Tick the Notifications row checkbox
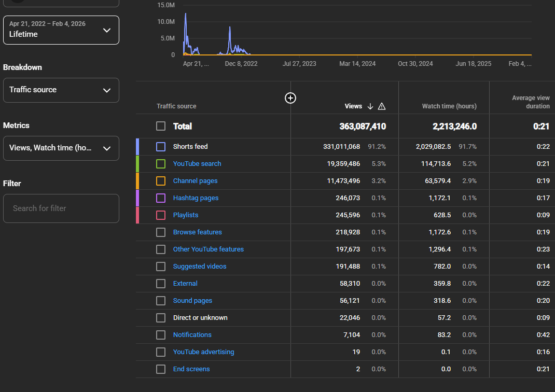 click(161, 335)
